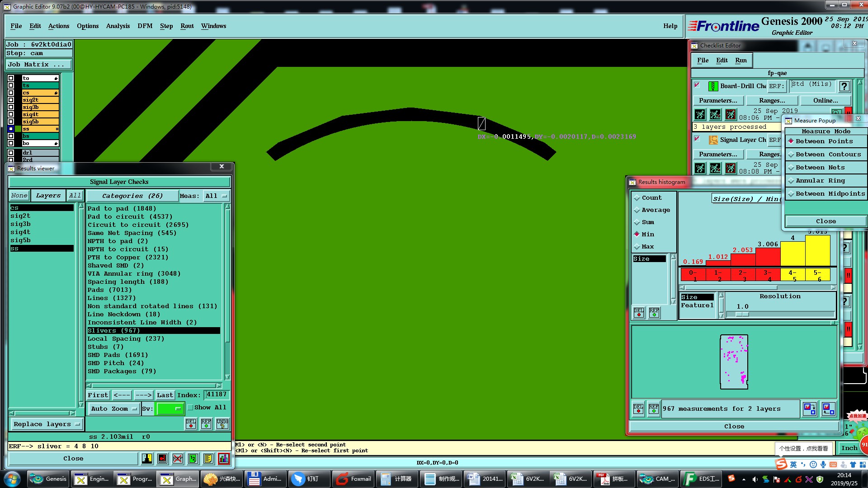The height and width of the screenshot is (488, 868).
Task: Open the Analysis menu
Action: [x=118, y=26]
